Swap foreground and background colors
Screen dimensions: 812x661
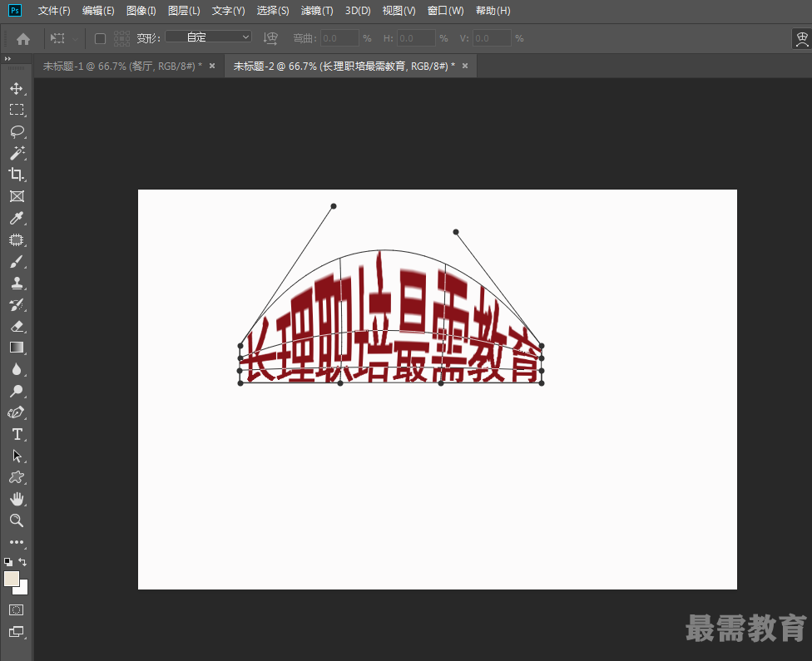[22, 561]
